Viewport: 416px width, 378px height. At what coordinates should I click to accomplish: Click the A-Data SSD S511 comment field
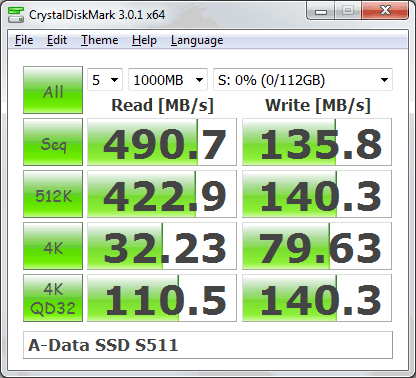click(x=208, y=345)
